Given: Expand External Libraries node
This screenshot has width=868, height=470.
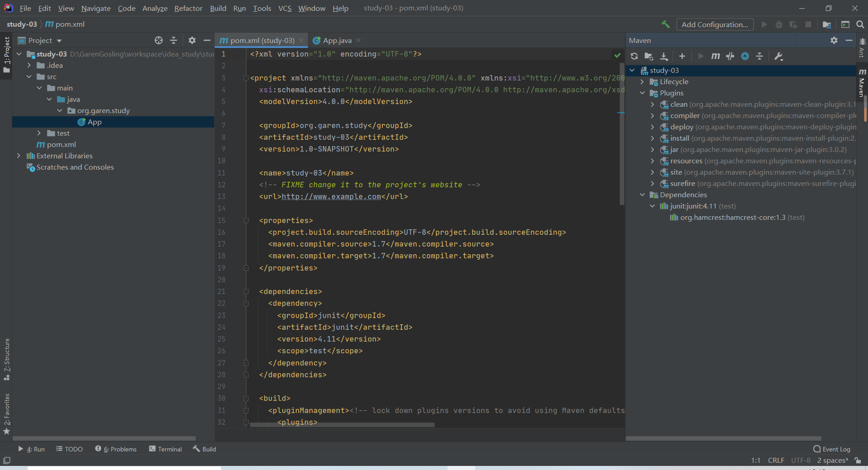Looking at the screenshot, I should (19, 156).
